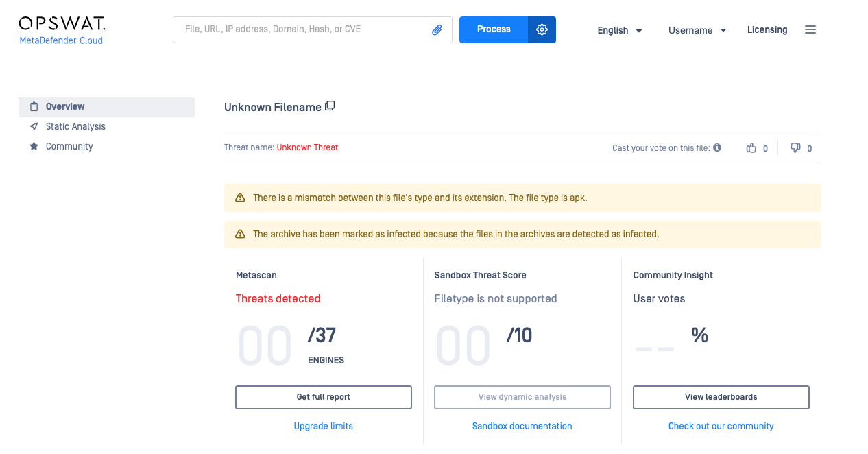Open the hamburger menu icon
This screenshot has height=454, width=868.
click(x=810, y=29)
